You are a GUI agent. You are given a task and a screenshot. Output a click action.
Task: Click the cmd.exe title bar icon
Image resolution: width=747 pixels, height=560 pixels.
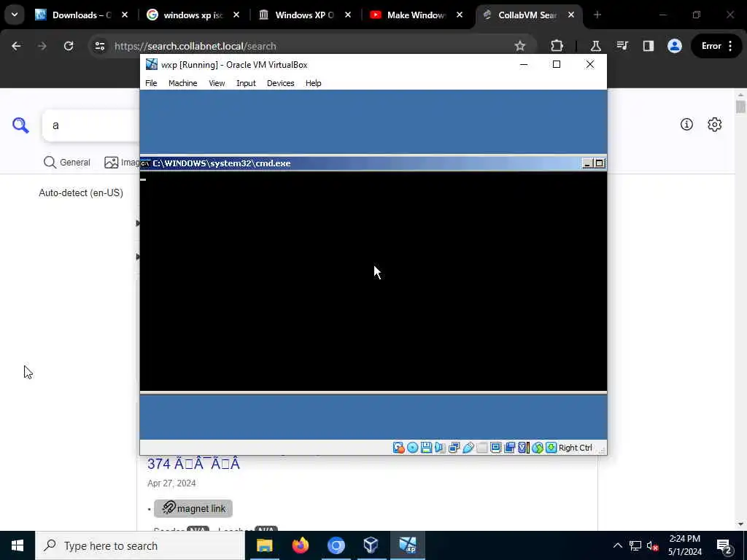[x=145, y=163]
